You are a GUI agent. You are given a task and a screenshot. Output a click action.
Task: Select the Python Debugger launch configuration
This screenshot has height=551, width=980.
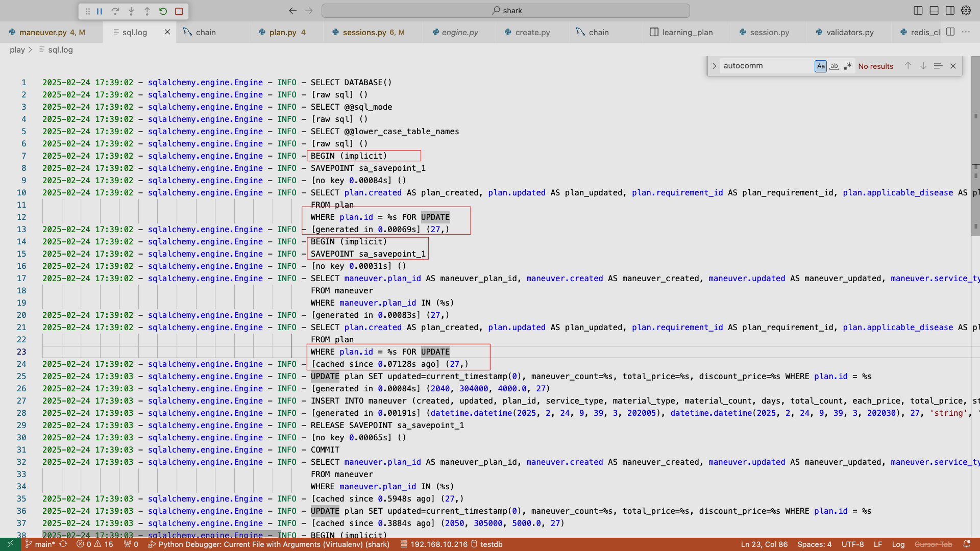269,544
